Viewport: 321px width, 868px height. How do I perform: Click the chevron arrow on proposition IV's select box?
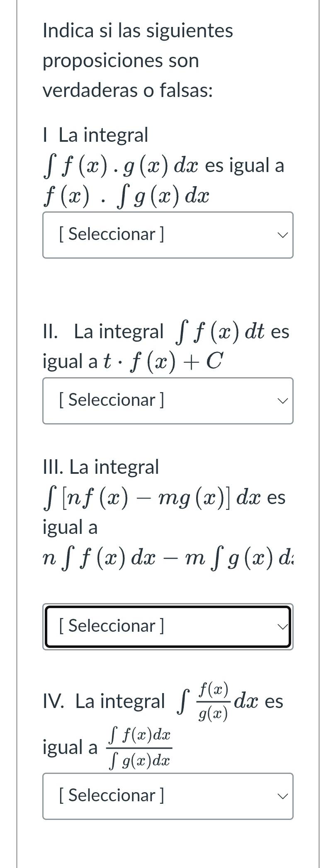pyautogui.click(x=282, y=796)
